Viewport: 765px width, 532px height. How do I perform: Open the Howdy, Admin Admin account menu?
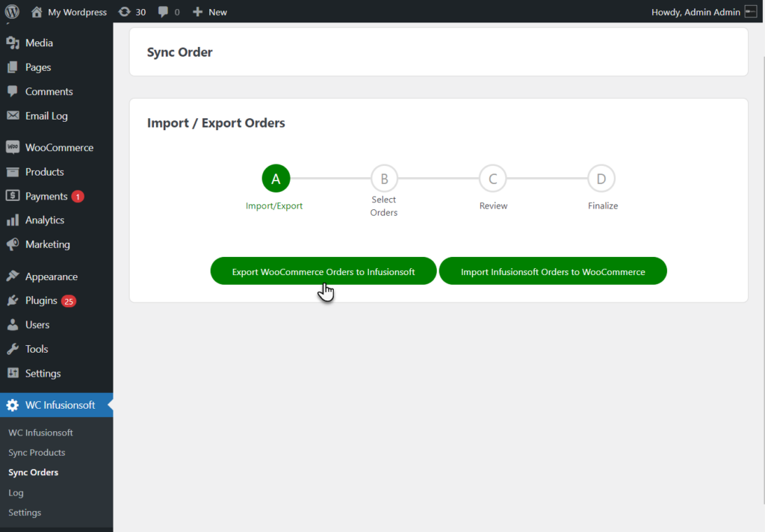pyautogui.click(x=704, y=12)
